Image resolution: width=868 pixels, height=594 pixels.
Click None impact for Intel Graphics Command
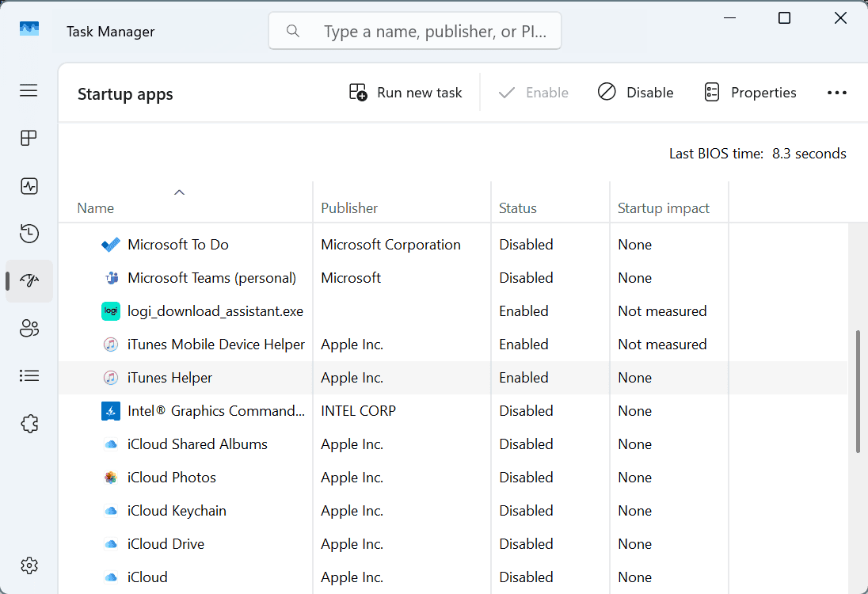tap(634, 411)
